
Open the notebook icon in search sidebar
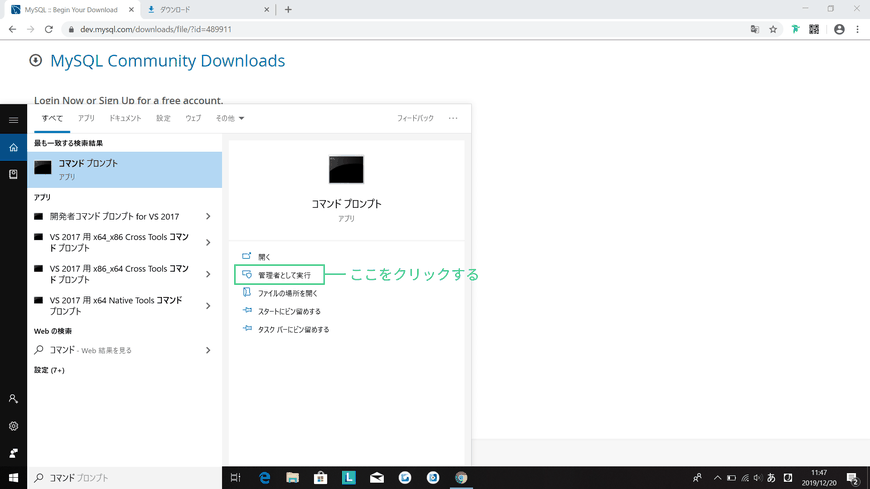(13, 174)
